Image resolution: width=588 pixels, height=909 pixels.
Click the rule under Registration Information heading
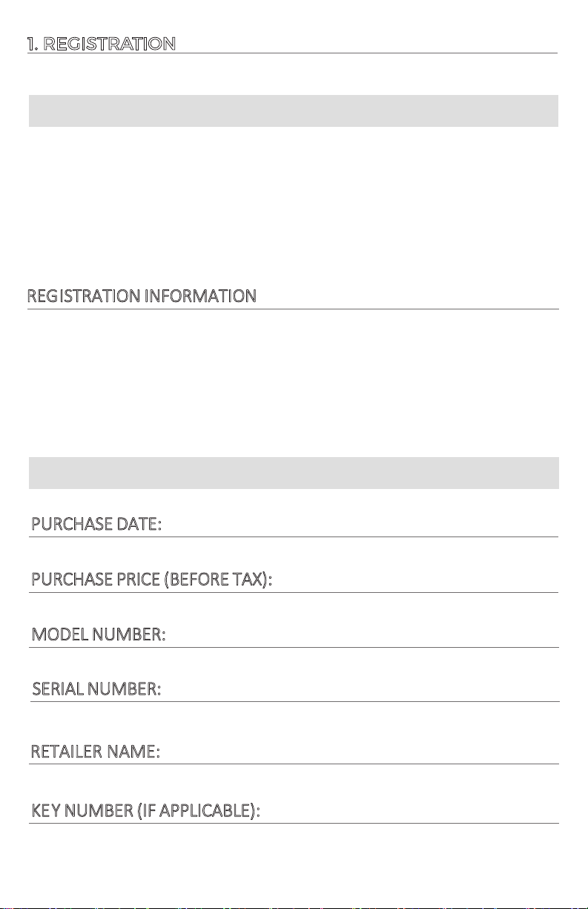(293, 309)
